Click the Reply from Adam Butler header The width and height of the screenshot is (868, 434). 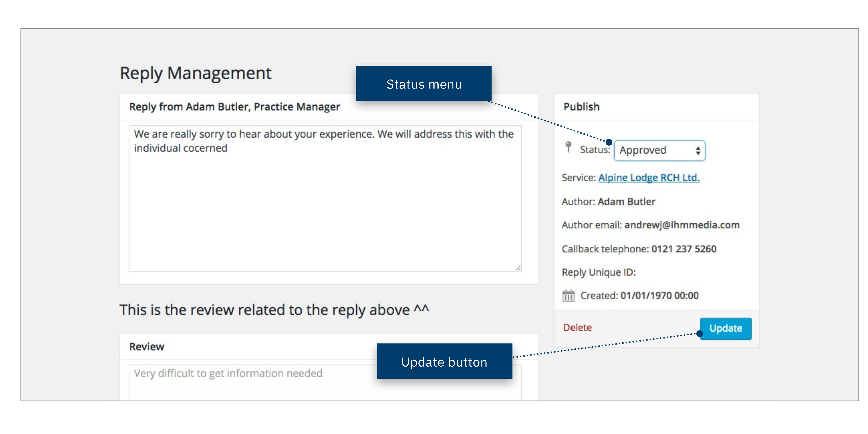[235, 107]
